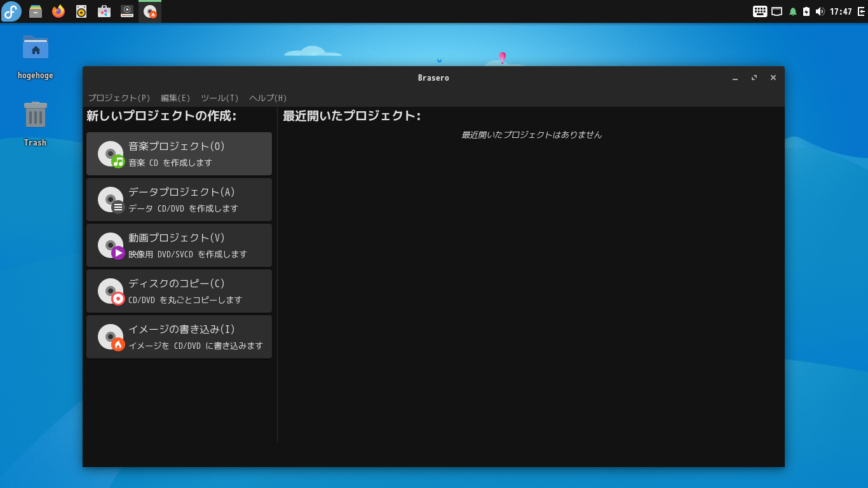Click the 新しいプロジェクトの作成: heading

click(x=161, y=116)
